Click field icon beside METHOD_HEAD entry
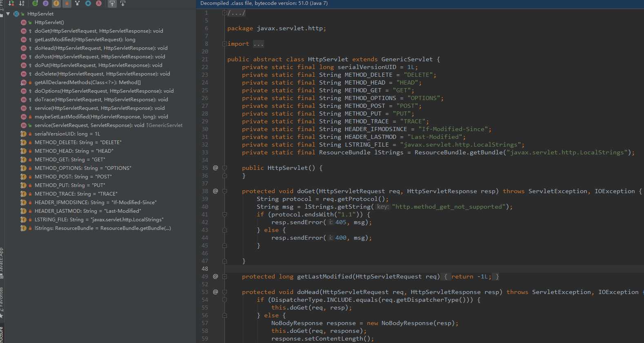The height and width of the screenshot is (343, 644). pyautogui.click(x=23, y=151)
